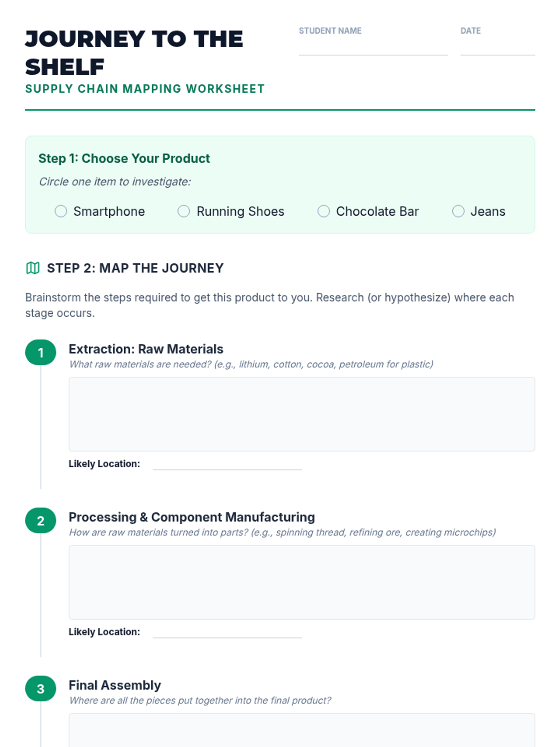
Task: Click the map icon beside Step 2
Action: pos(33,268)
